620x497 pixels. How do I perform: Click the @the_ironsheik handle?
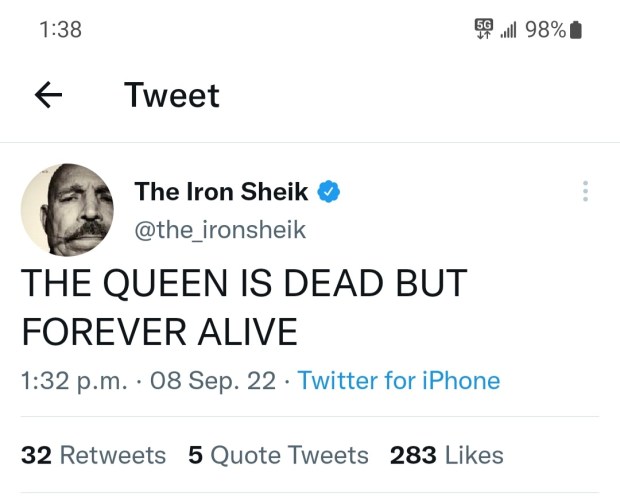(x=220, y=230)
